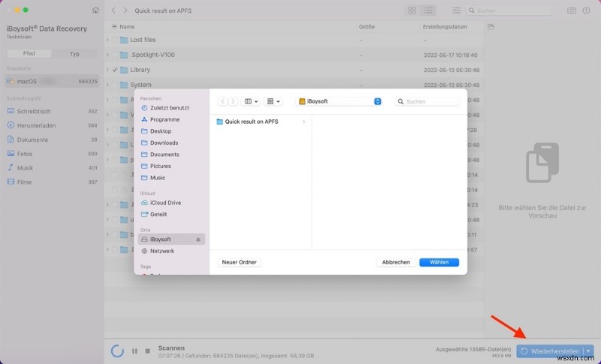Image resolution: width=601 pixels, height=364 pixels.
Task: Click the Wiederherstellen button
Action: tap(550, 351)
